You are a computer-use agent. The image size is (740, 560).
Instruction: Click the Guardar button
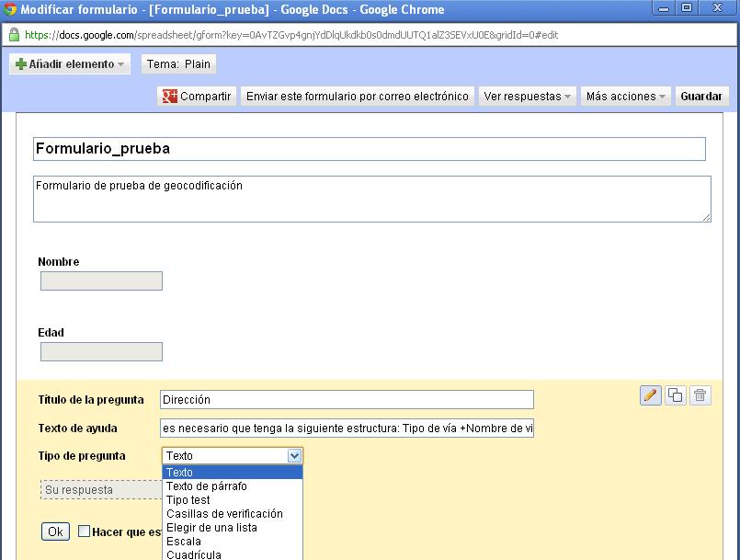click(x=701, y=95)
